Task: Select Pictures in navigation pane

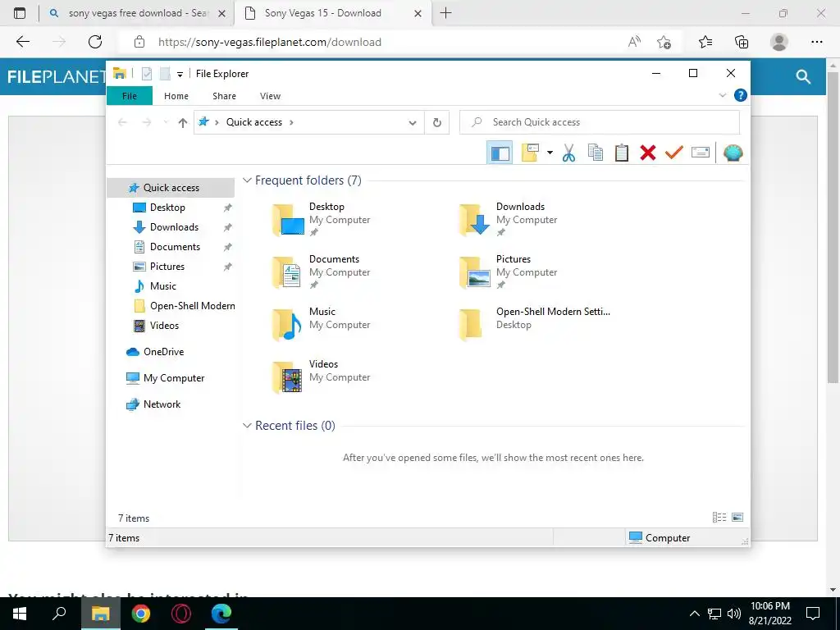Action: pos(167,267)
